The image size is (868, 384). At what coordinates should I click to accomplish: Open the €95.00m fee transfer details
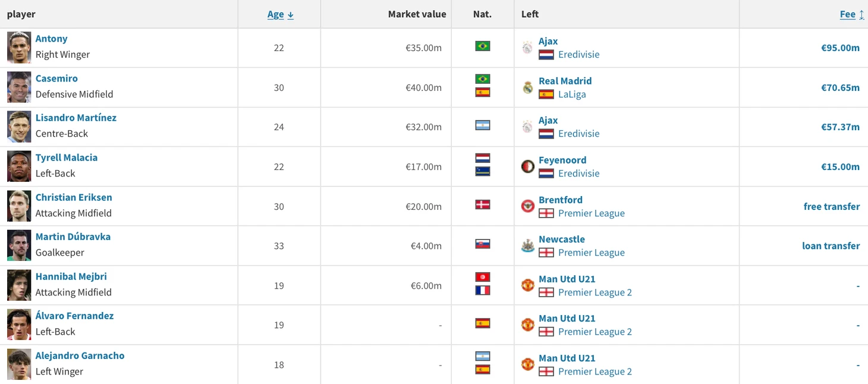[x=841, y=48]
